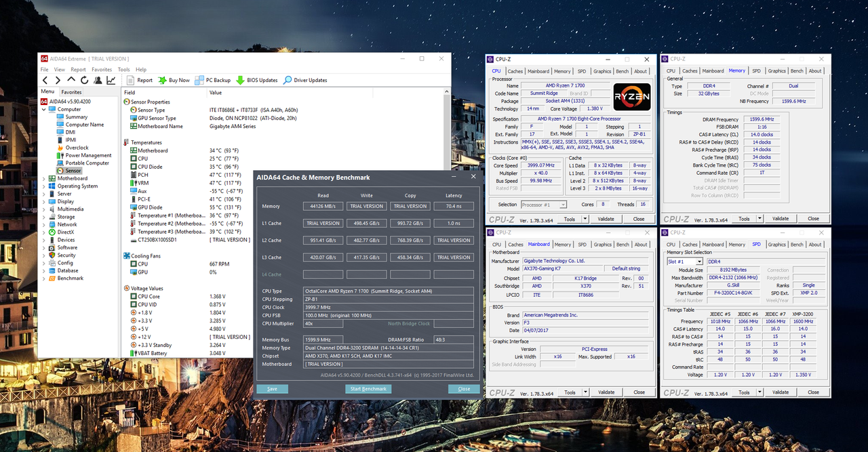Open Report from AIDA64 toolbar

(140, 80)
